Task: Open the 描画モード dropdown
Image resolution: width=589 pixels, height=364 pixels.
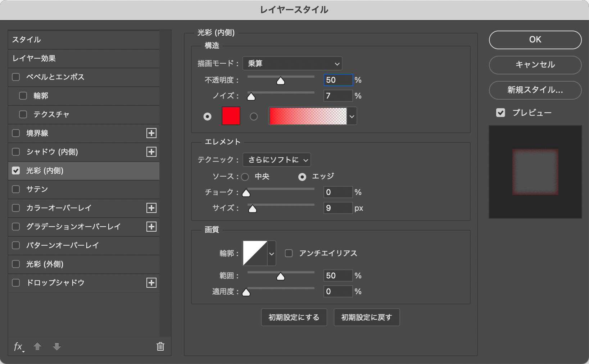Action: point(292,64)
